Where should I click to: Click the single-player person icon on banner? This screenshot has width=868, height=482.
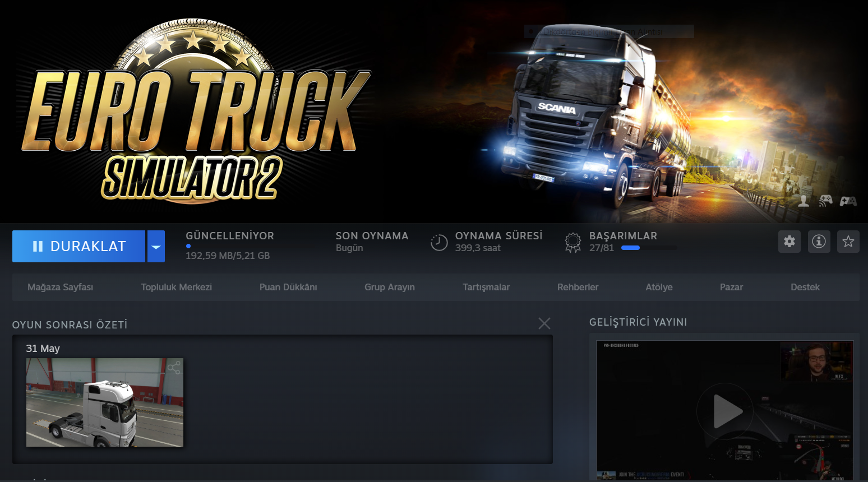(x=804, y=201)
